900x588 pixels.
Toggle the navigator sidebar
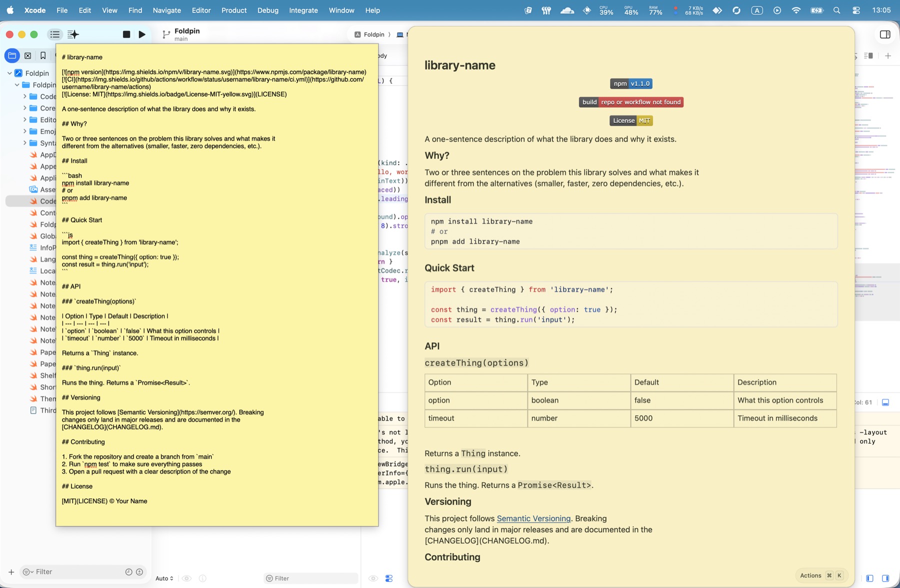click(55, 34)
